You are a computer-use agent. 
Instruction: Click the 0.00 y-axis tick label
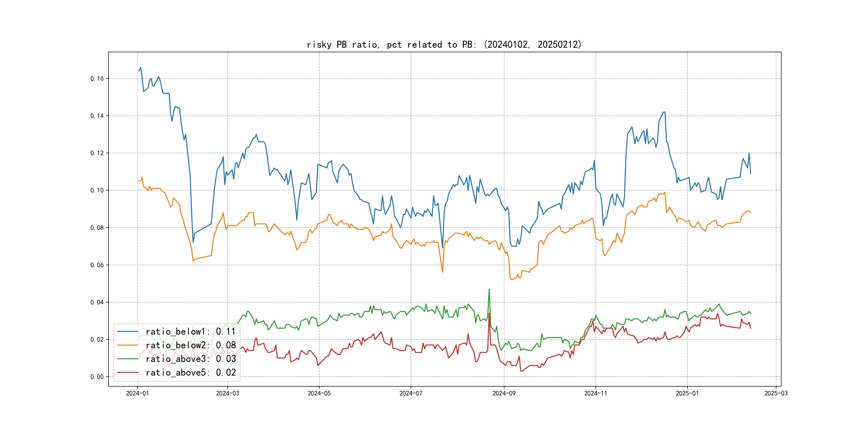(x=97, y=377)
